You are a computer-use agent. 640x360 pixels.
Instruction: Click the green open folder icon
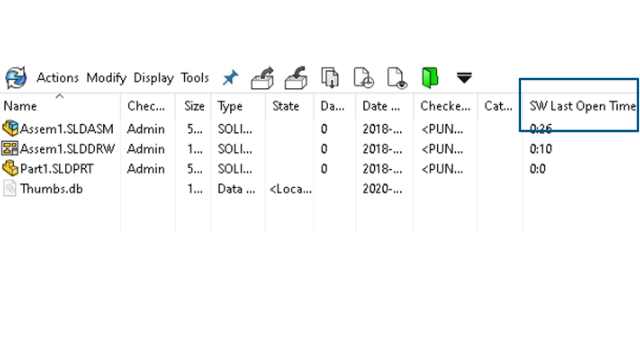(x=430, y=78)
